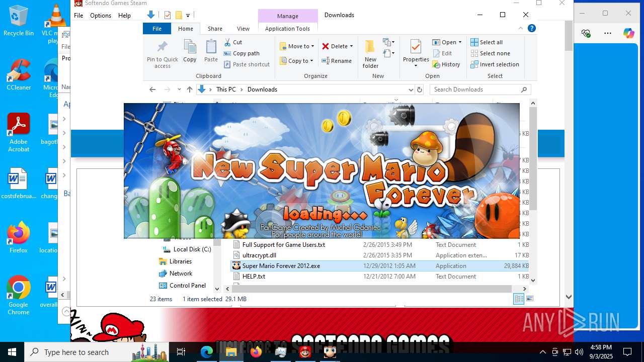This screenshot has height=362, width=644.
Task: Click quick access toolbar New folder icon
Action: [178, 15]
